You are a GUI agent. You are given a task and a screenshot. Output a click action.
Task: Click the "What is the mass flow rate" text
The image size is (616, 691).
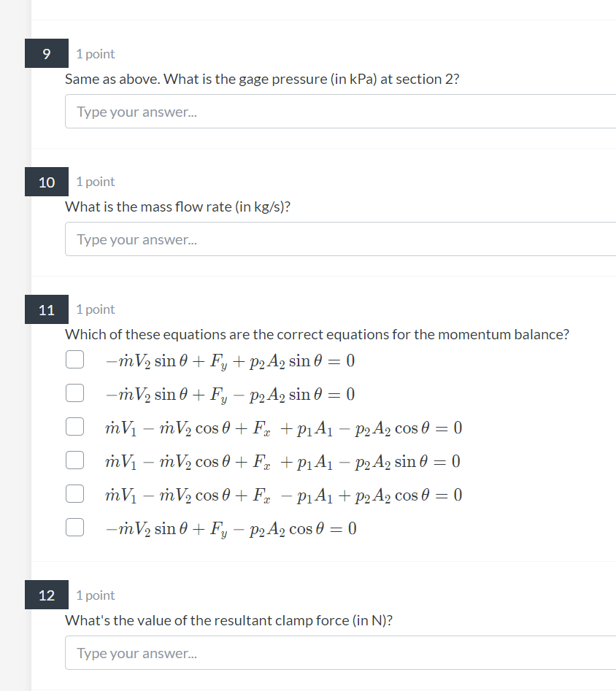(177, 206)
